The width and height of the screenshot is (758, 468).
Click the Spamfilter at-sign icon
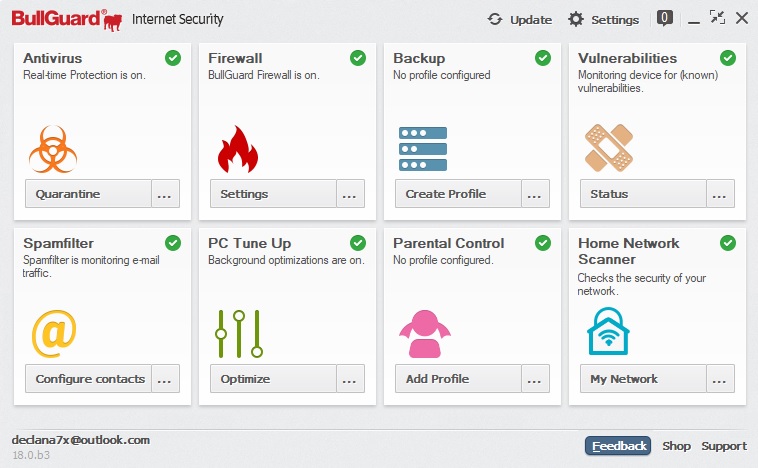coord(53,332)
